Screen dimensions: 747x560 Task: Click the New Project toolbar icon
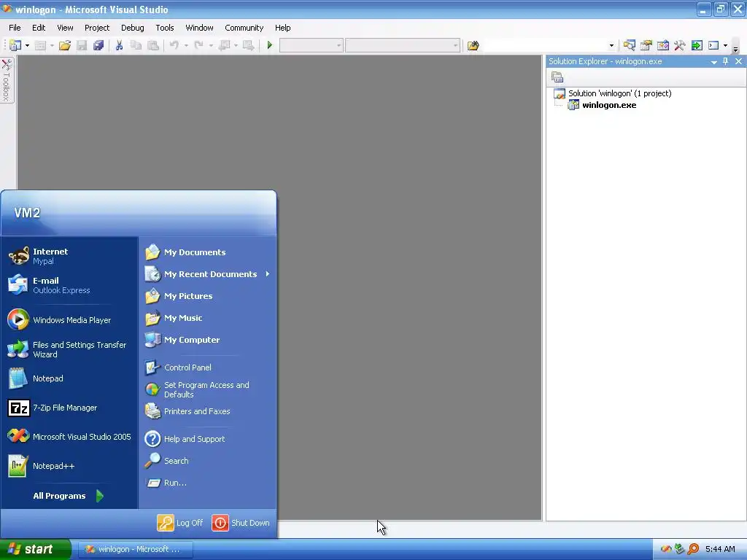coord(15,45)
